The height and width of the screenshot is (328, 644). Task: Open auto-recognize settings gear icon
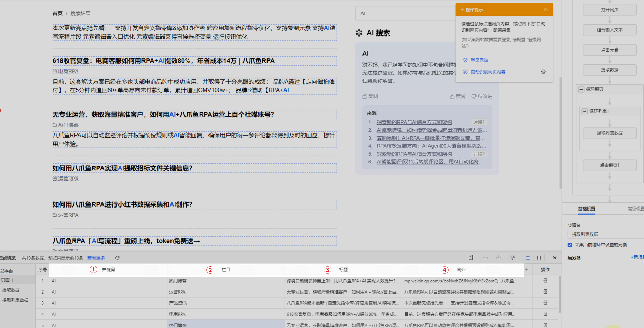(x=543, y=72)
